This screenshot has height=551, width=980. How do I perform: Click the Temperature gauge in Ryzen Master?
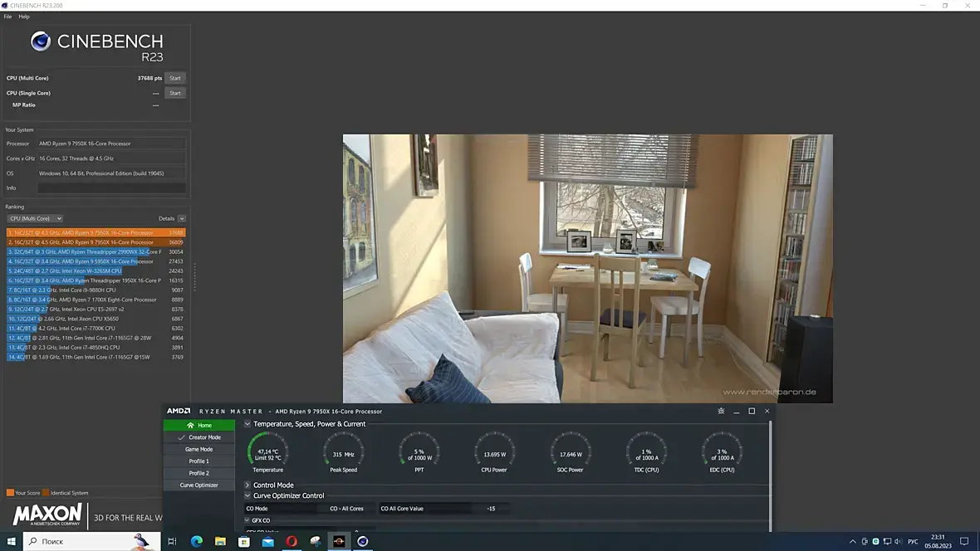[x=267, y=451]
